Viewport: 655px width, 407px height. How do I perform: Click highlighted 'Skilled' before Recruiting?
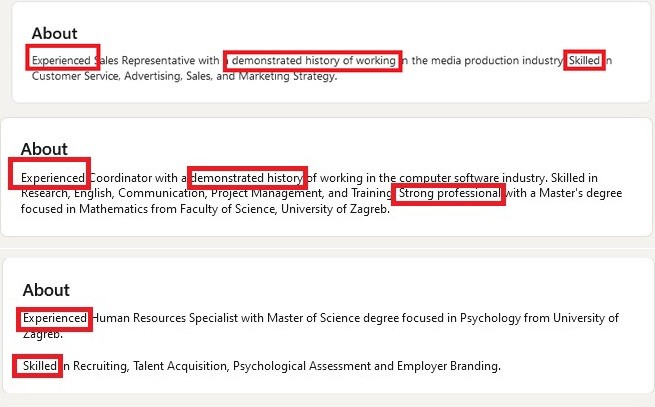[x=38, y=366]
